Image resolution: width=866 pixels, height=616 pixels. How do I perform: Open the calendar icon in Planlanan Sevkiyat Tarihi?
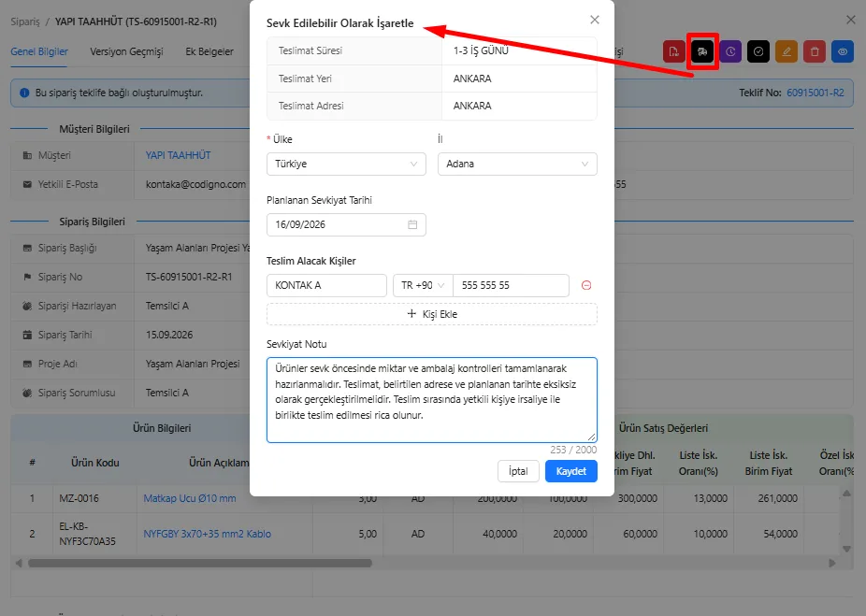click(x=412, y=224)
